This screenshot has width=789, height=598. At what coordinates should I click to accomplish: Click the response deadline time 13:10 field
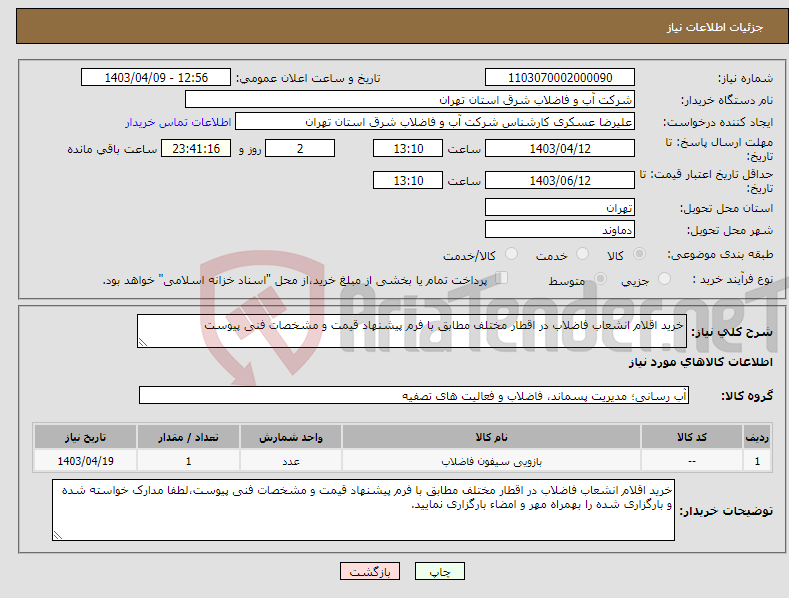408,148
